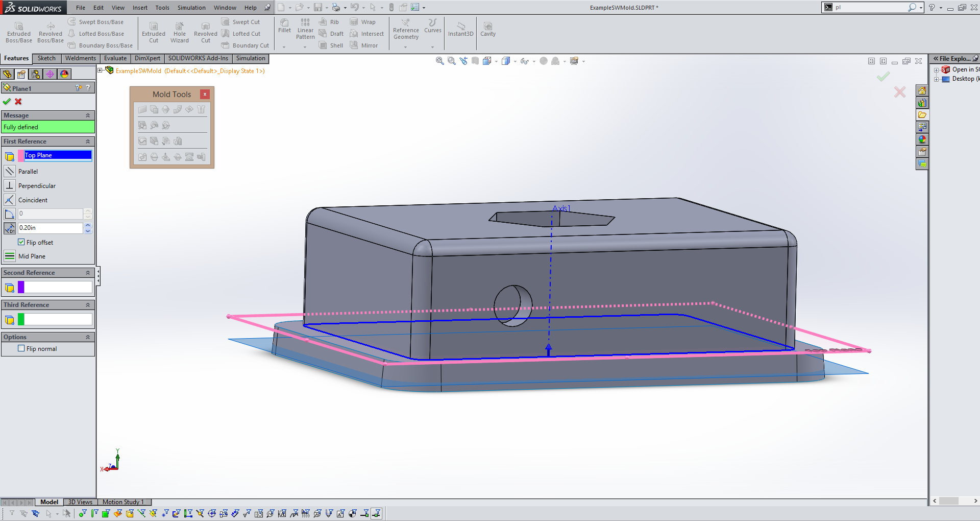Screen dimensions: 980x521
Task: Switch to the Weldments tab
Action: (80, 58)
